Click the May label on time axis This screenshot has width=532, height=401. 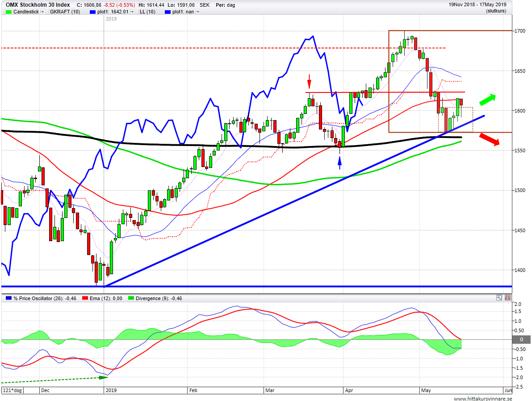coord(426,390)
